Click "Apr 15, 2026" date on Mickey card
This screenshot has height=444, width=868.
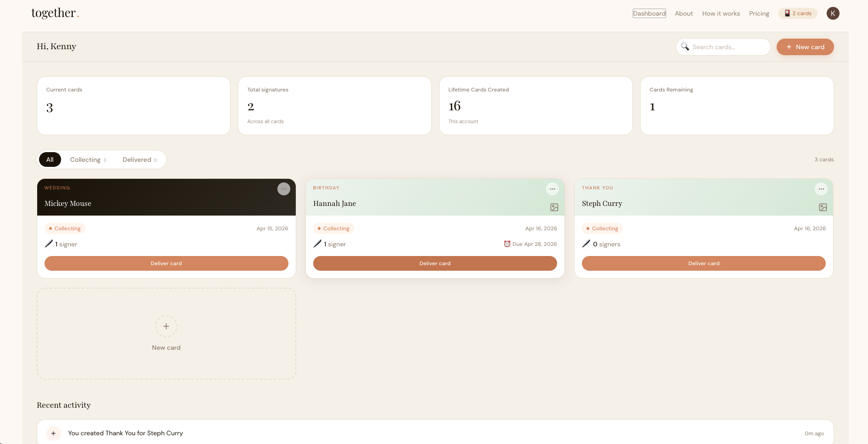272,228
